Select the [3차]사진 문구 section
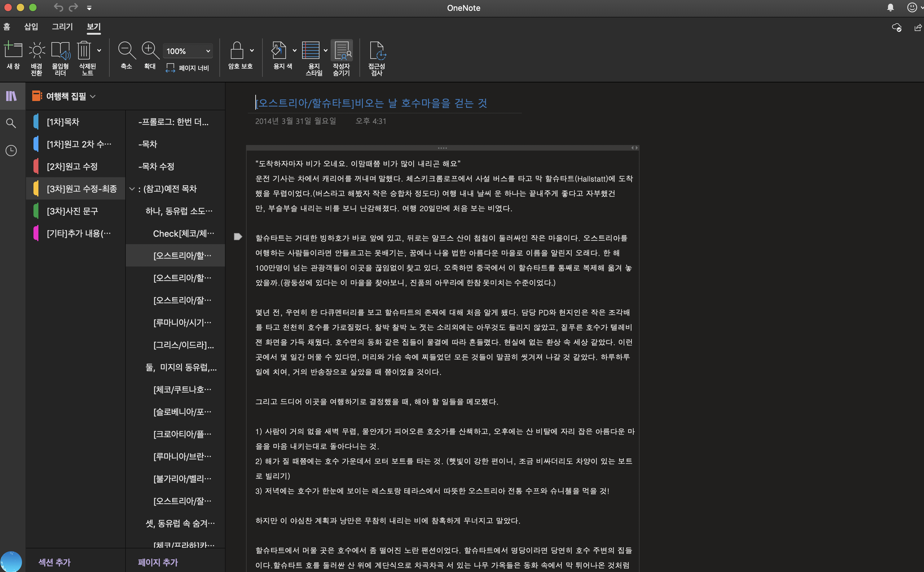924x572 pixels. (x=72, y=211)
